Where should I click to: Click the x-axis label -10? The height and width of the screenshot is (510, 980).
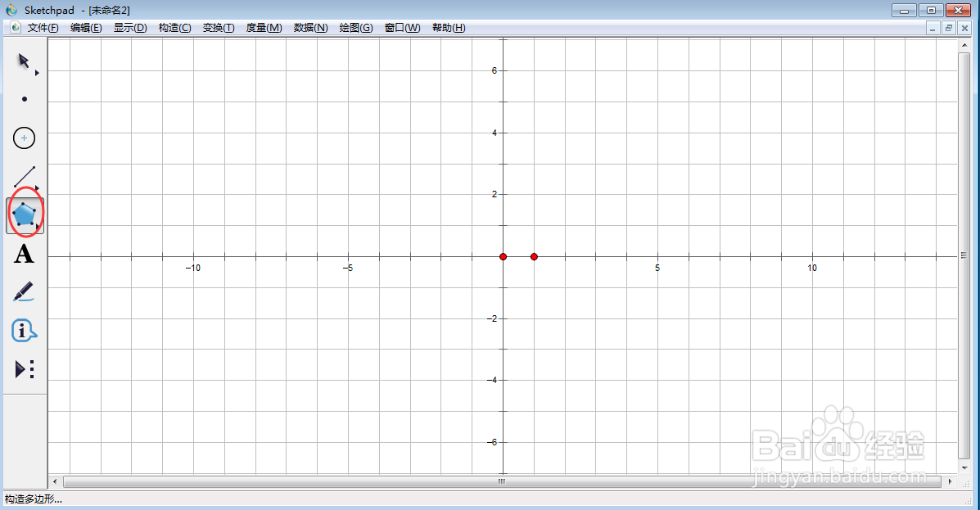[x=193, y=269]
